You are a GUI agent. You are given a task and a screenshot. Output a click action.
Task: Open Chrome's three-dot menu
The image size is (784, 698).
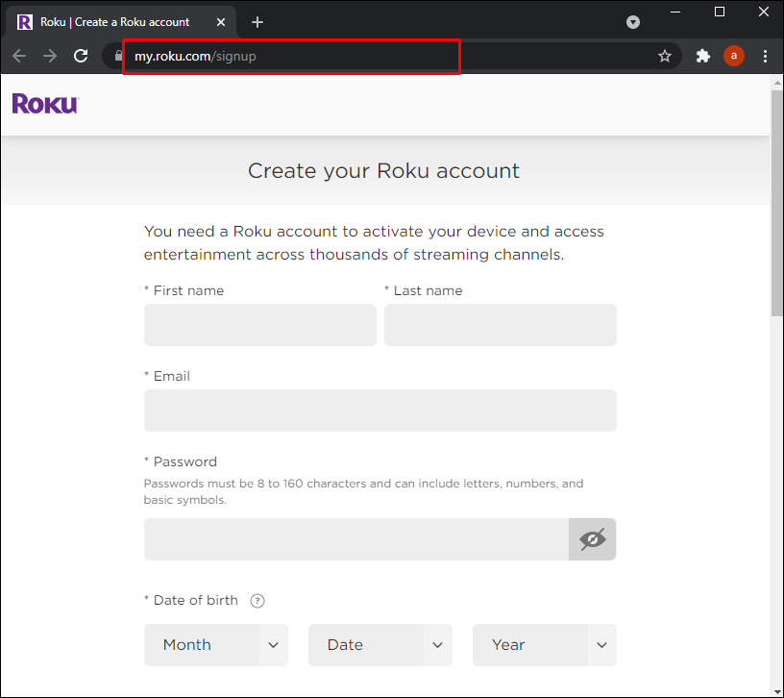pyautogui.click(x=765, y=57)
